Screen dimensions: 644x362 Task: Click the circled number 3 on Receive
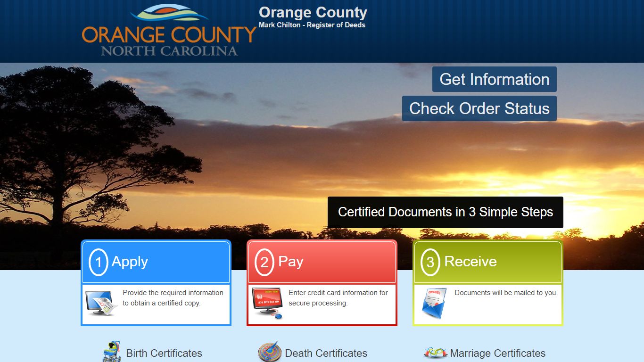[x=429, y=262]
